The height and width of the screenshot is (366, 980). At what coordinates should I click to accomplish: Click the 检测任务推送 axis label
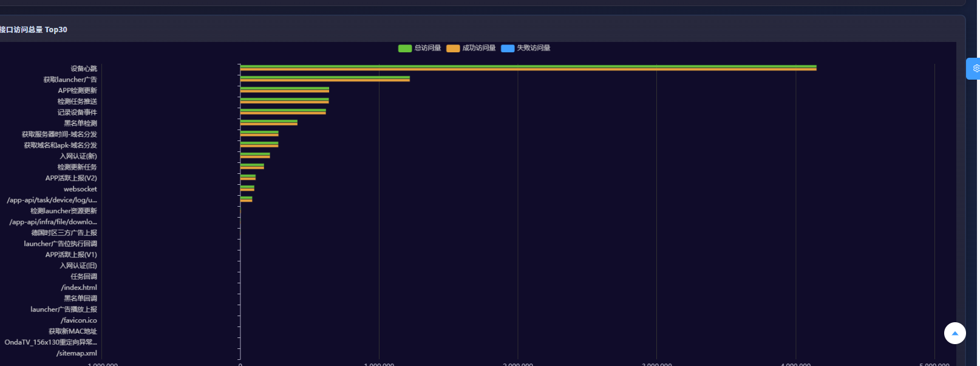tap(77, 102)
